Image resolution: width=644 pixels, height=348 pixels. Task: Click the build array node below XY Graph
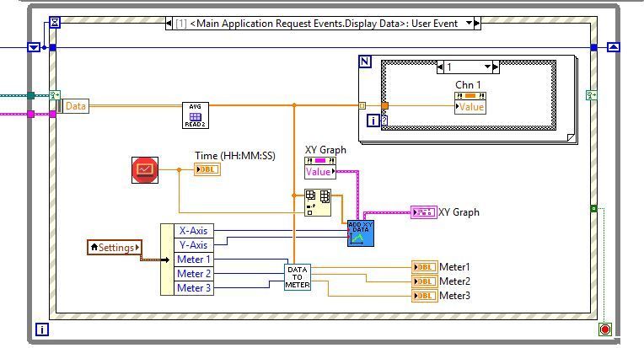(317, 203)
